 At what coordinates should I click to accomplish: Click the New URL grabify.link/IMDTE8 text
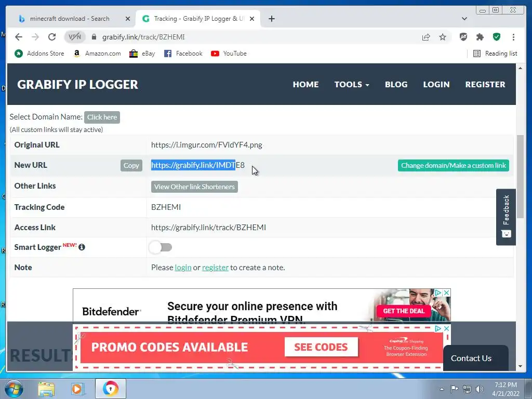(198, 165)
